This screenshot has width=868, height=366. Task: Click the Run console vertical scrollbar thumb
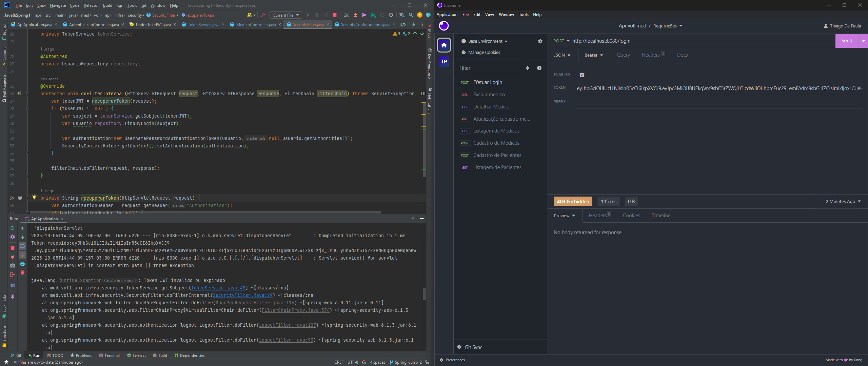pyautogui.click(x=424, y=293)
